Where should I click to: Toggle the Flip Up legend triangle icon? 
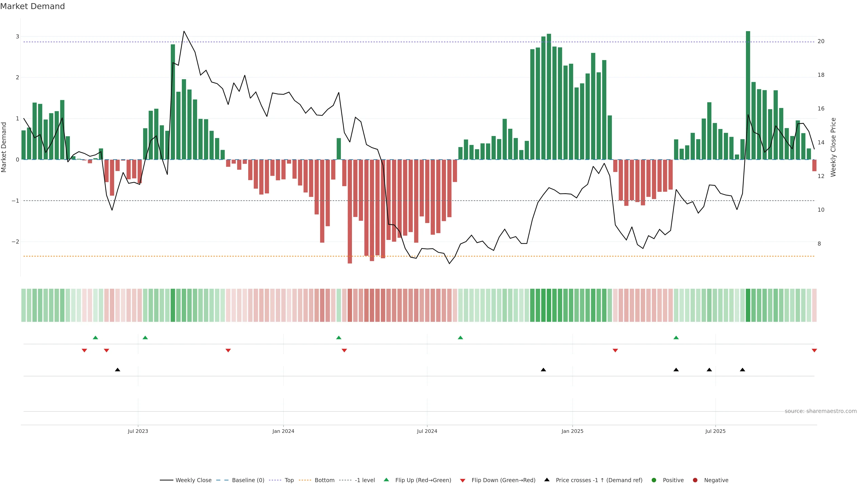tap(386, 480)
